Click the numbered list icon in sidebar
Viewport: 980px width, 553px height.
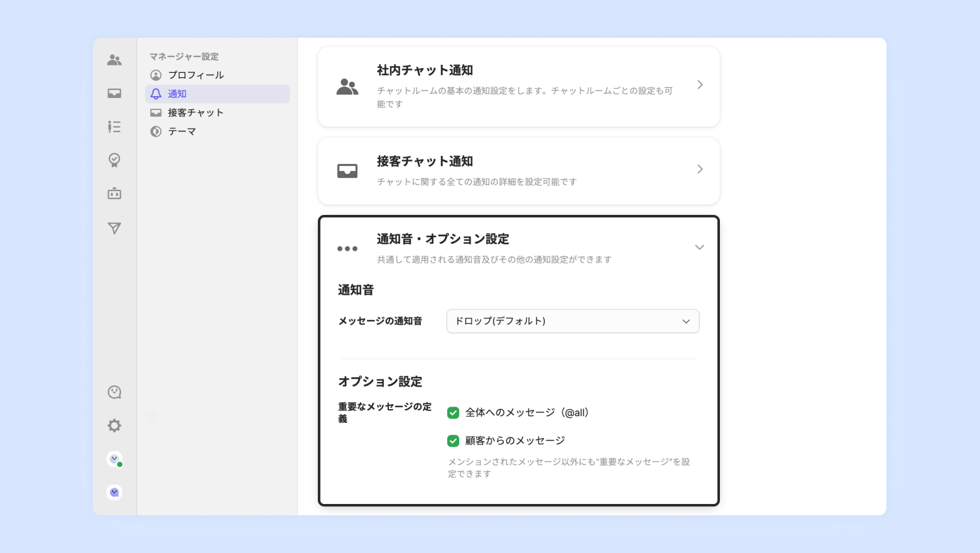[114, 127]
